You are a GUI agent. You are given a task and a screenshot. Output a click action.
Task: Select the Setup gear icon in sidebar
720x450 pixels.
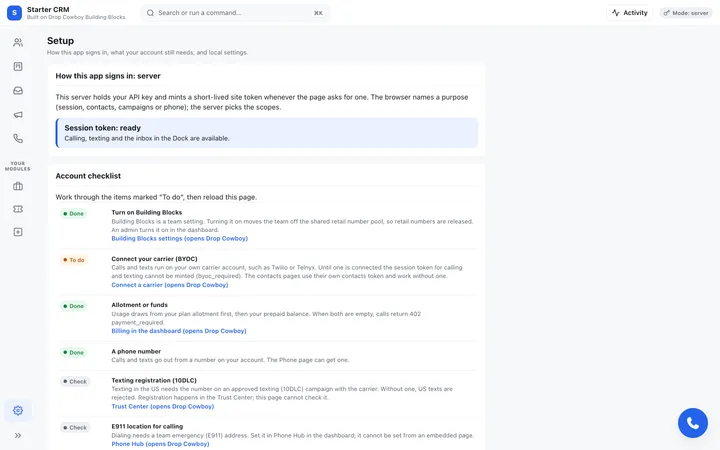point(18,411)
